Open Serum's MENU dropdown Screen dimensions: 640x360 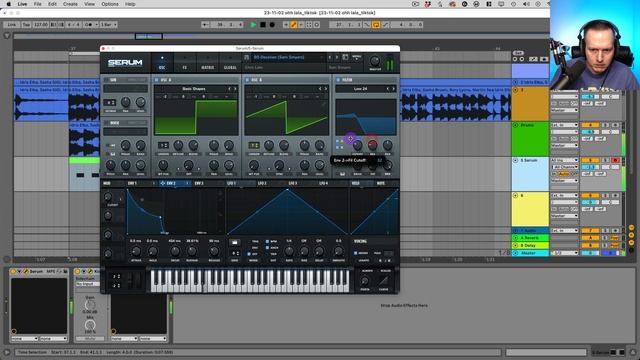click(x=356, y=58)
